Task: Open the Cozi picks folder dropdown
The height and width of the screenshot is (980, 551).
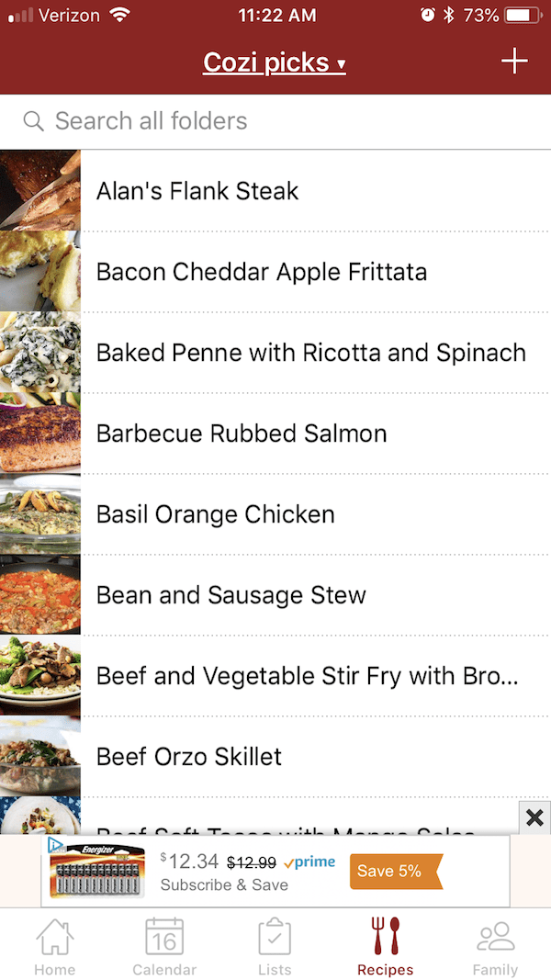Action: pyautogui.click(x=274, y=62)
